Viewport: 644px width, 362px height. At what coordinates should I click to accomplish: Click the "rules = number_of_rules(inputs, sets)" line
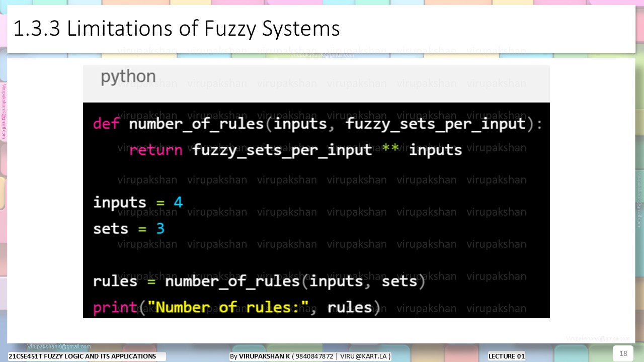pyautogui.click(x=259, y=281)
